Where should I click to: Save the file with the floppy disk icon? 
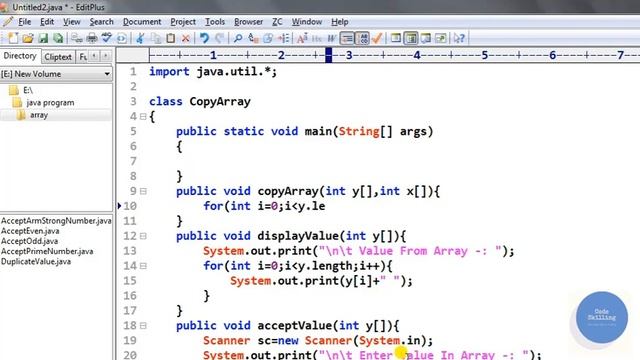[43, 38]
